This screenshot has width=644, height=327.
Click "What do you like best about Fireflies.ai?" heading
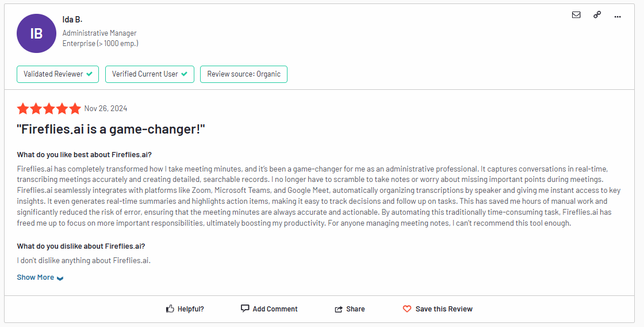(x=84, y=155)
